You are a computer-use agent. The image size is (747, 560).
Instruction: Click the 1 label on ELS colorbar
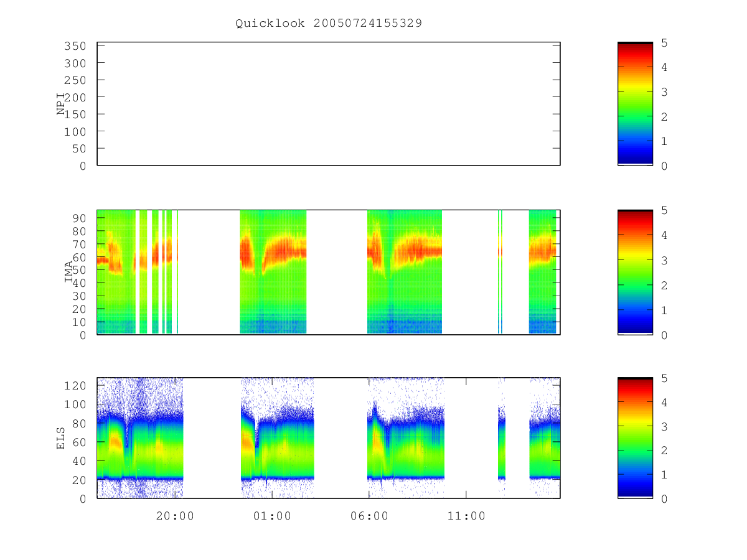[x=665, y=475]
